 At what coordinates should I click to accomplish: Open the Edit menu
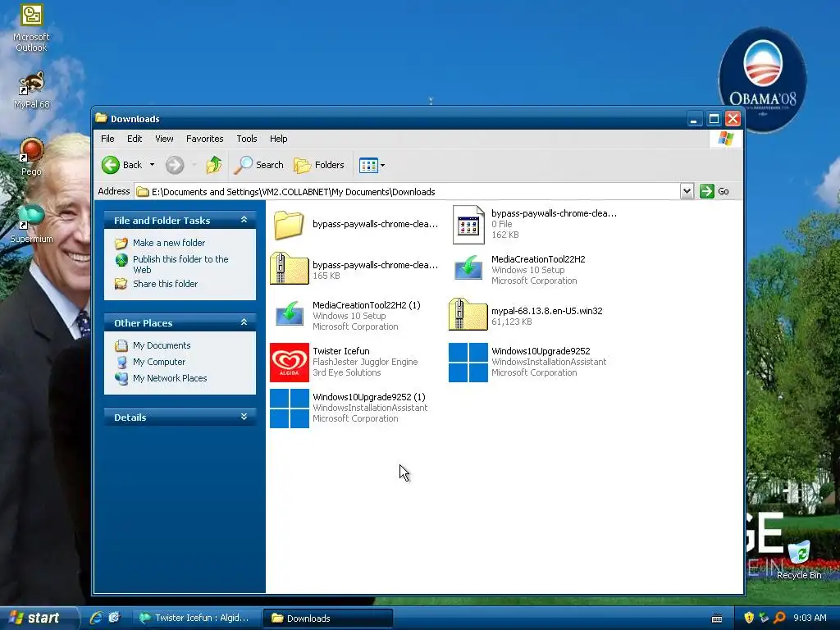pyautogui.click(x=135, y=139)
